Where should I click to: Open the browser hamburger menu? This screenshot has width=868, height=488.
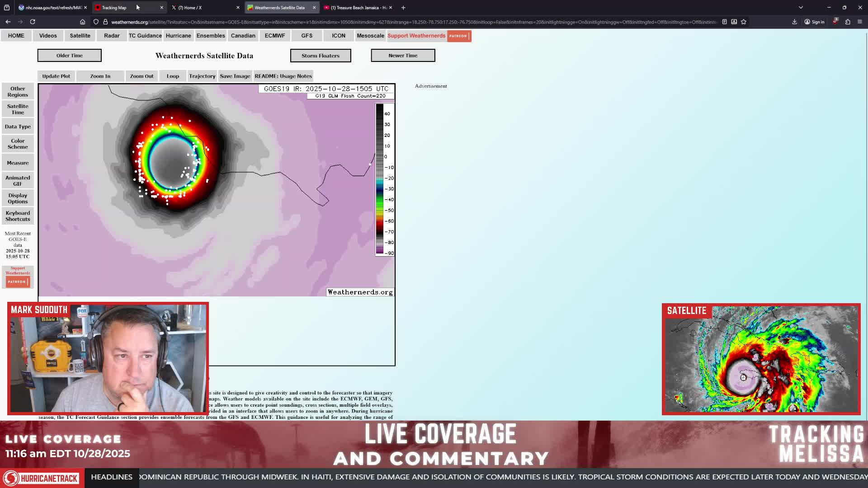860,22
